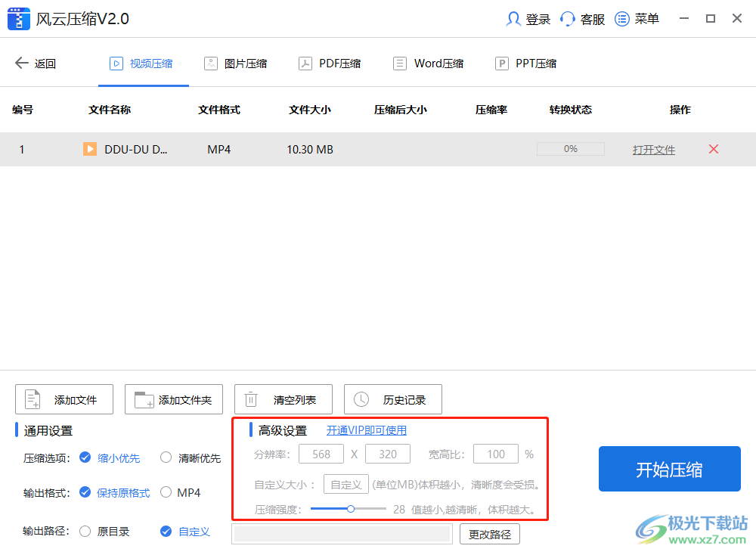Screen dimensions: 756x552
Task: Click the 添加文件夹 button
Action: (174, 399)
